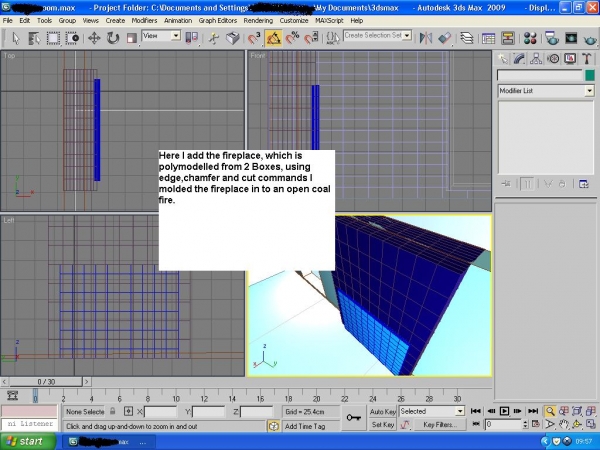Open the Windows start menu
The height and width of the screenshot is (450, 600).
click(28, 442)
